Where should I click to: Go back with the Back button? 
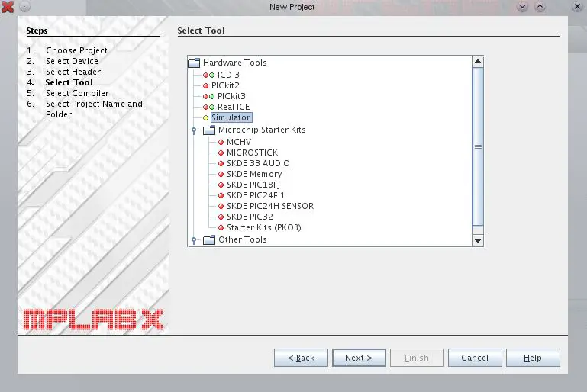[x=301, y=358]
